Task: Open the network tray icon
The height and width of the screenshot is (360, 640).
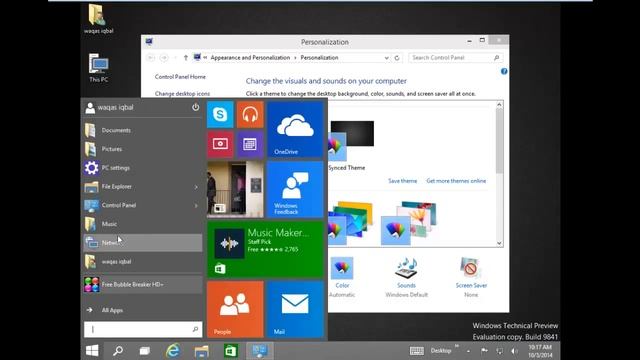Action: pos(500,351)
